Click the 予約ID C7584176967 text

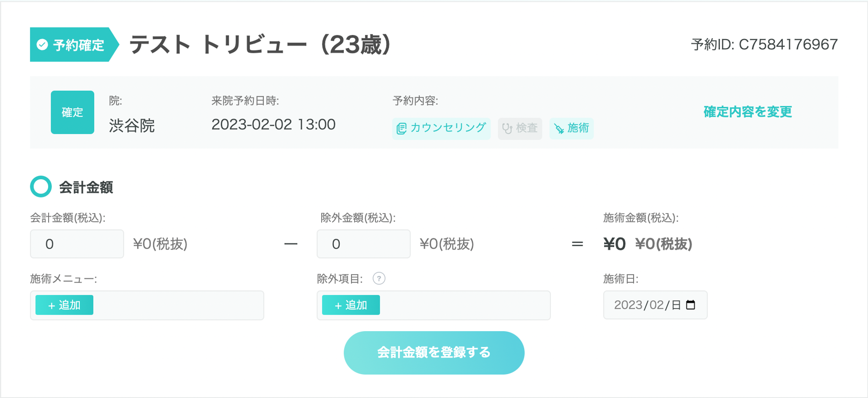(764, 45)
